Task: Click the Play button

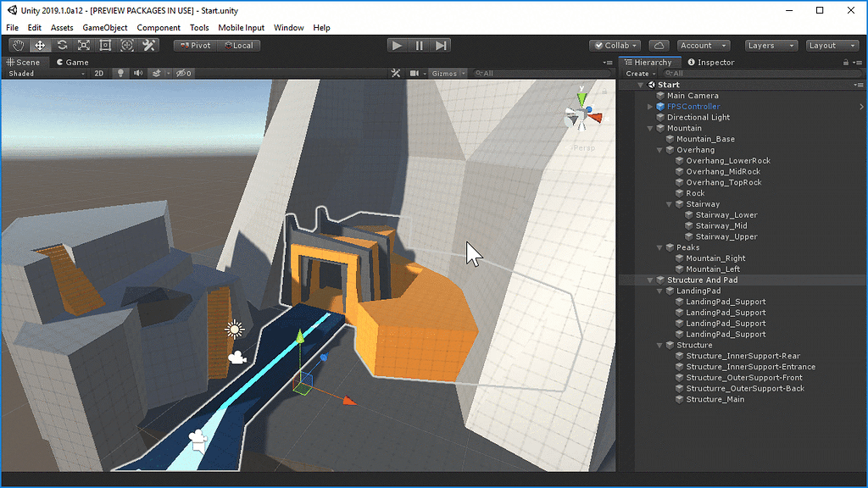Action: pyautogui.click(x=397, y=46)
